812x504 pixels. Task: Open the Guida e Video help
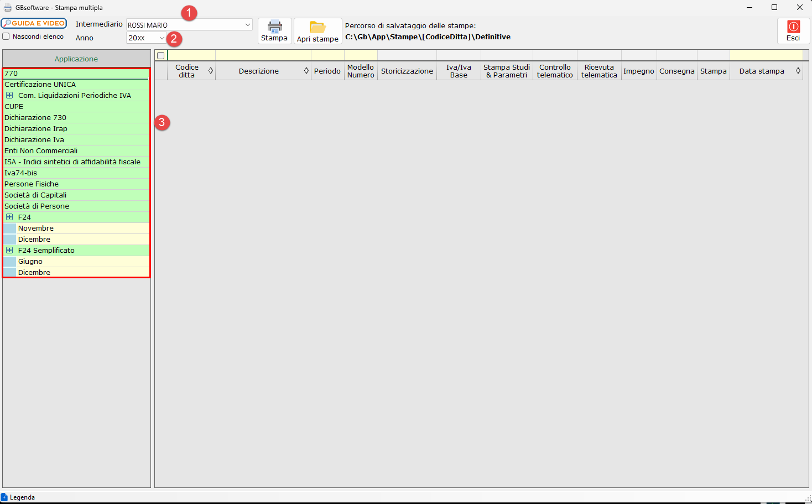[x=34, y=23]
